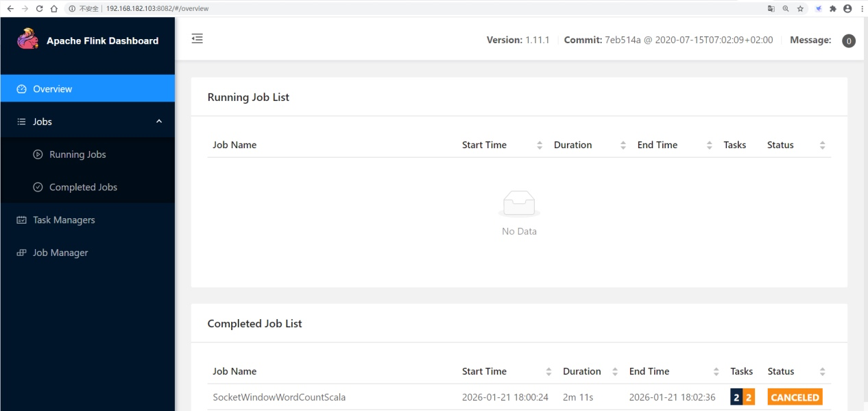Sort Running Job List by Status

point(822,145)
